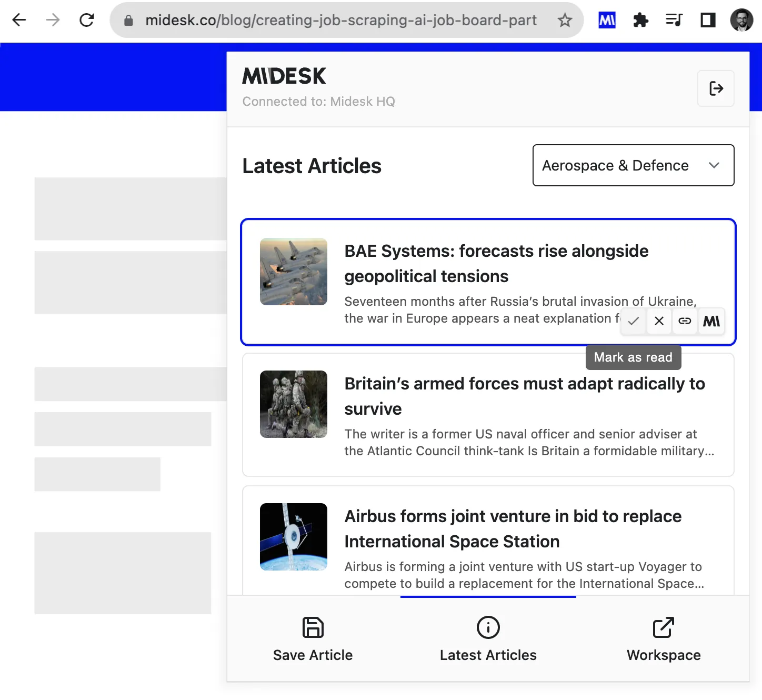Click the chevron arrow in category selector
The height and width of the screenshot is (700, 762).
(x=714, y=165)
